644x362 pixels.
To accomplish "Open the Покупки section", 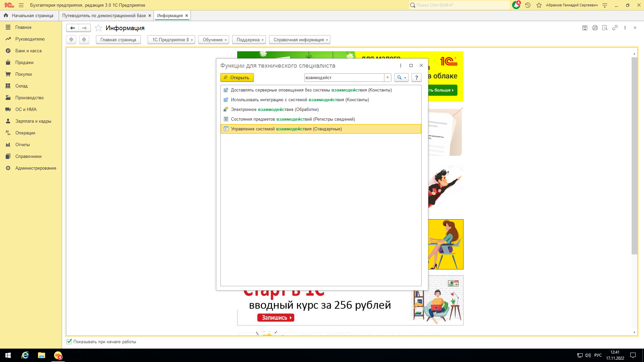I will click(31, 74).
